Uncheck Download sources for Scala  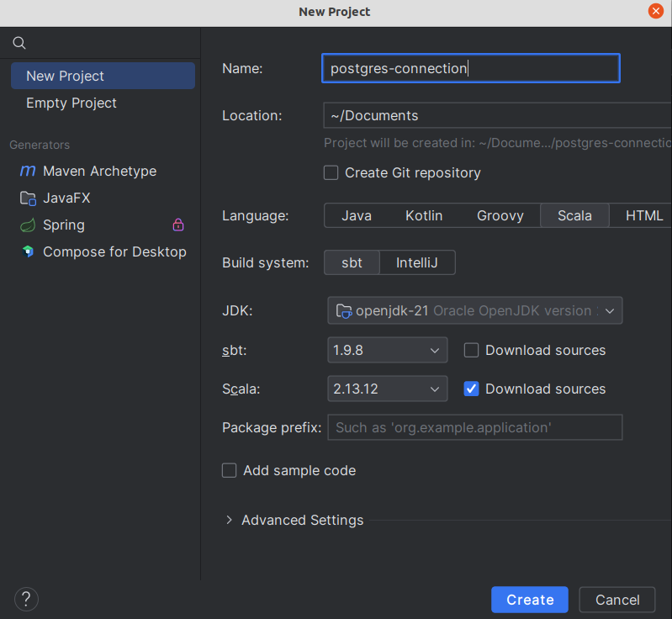tap(472, 389)
